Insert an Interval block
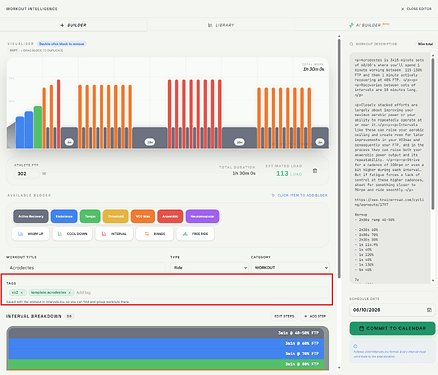438x375 pixels. [114, 234]
